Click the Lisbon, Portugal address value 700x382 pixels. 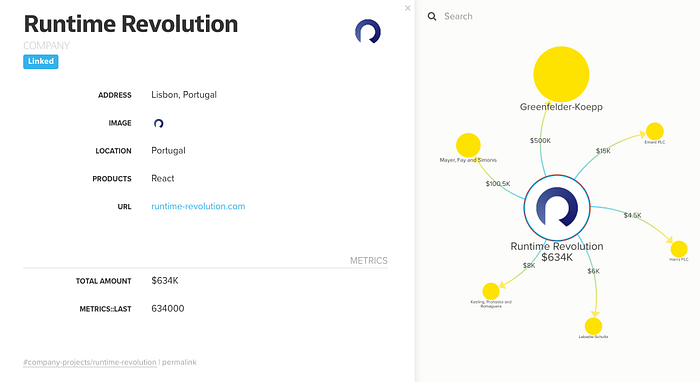point(184,95)
